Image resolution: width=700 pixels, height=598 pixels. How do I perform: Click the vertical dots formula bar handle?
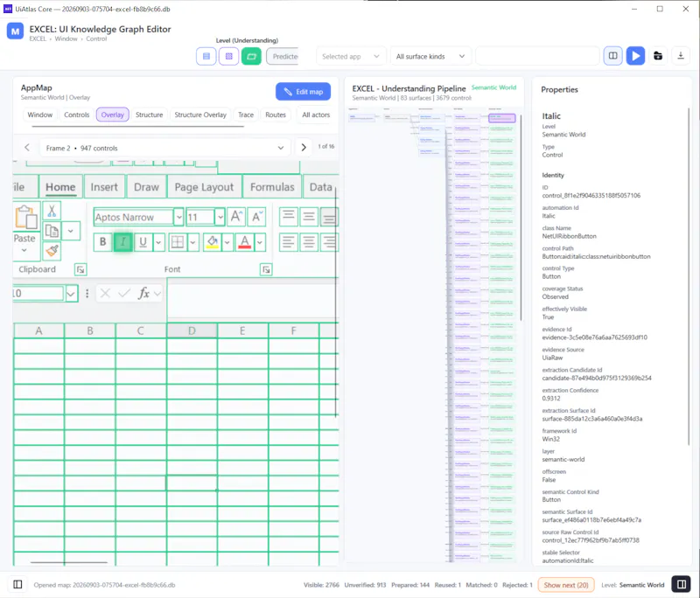click(x=87, y=293)
